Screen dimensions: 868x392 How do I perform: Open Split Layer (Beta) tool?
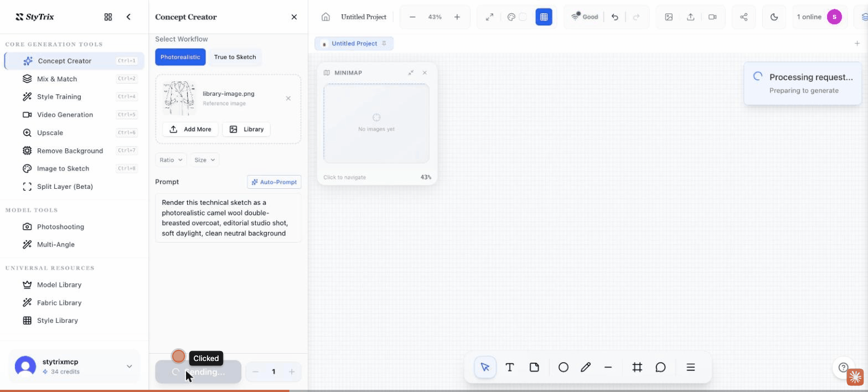(74, 187)
